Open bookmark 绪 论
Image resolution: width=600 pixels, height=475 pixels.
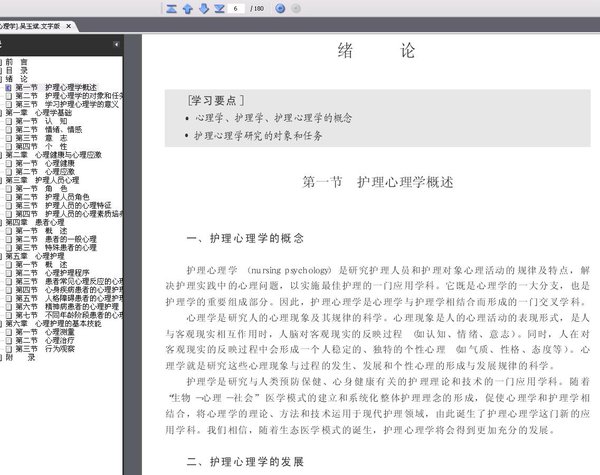tap(16, 79)
